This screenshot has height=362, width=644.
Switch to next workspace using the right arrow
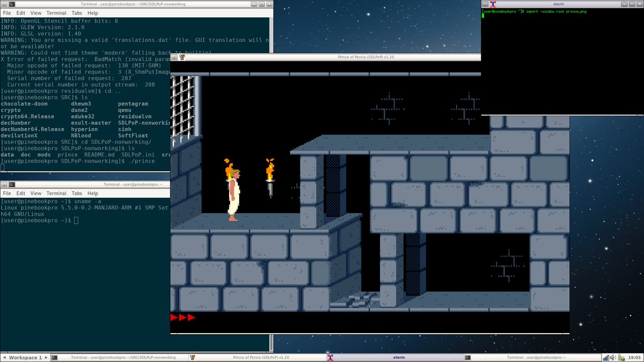coord(46,357)
